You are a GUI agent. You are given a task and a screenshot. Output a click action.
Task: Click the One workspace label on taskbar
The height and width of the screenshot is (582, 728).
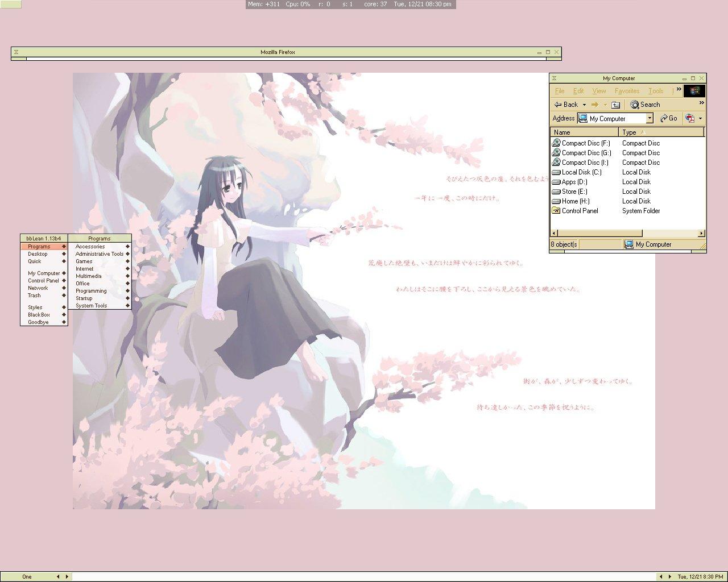click(27, 576)
